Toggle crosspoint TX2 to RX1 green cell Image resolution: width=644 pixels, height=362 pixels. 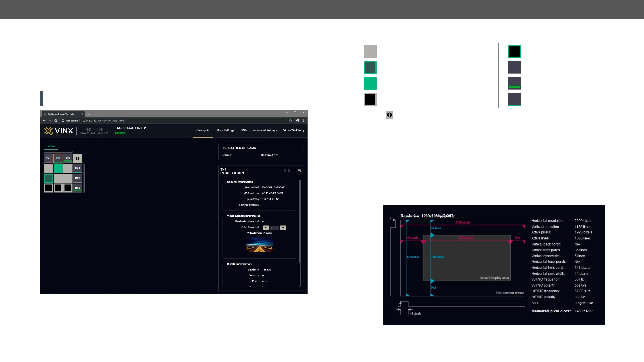tap(58, 169)
